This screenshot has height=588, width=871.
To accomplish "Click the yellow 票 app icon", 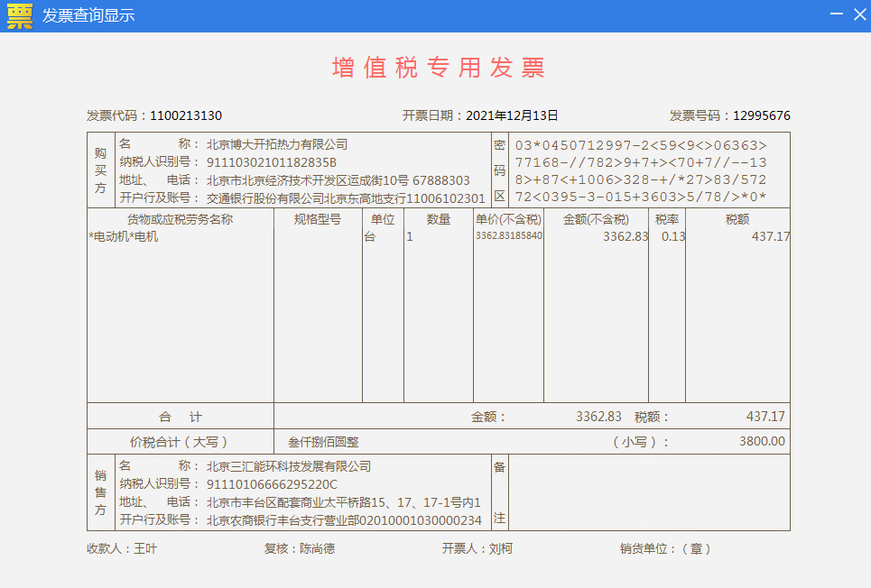I will [19, 15].
